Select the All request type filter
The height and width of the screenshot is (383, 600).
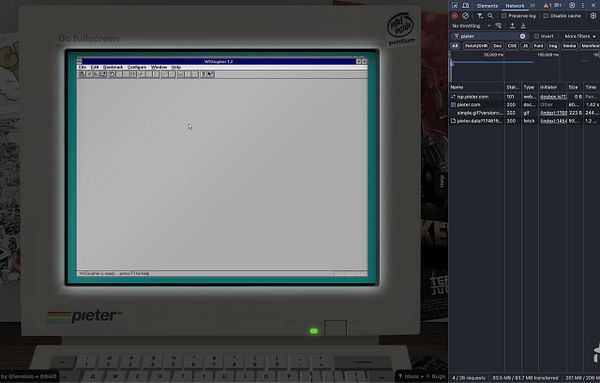[x=455, y=46]
